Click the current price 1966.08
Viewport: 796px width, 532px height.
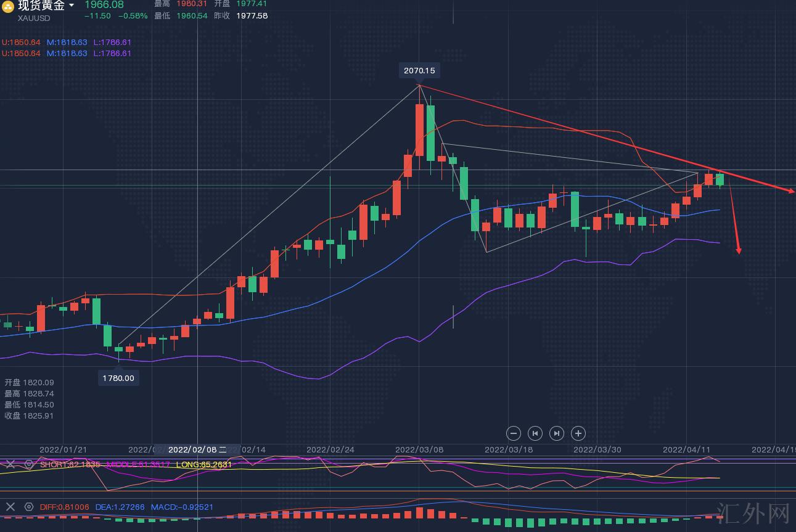104,5
